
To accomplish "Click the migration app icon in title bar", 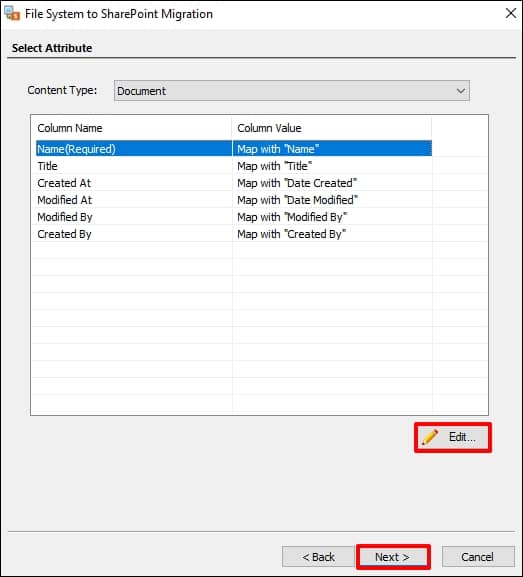I will tap(12, 14).
